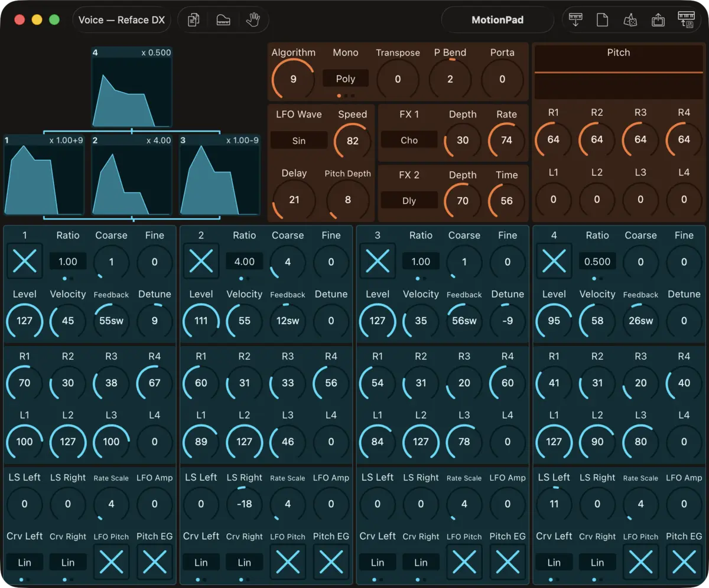Toggle LFO Pitch for operator 1

[x=111, y=562]
